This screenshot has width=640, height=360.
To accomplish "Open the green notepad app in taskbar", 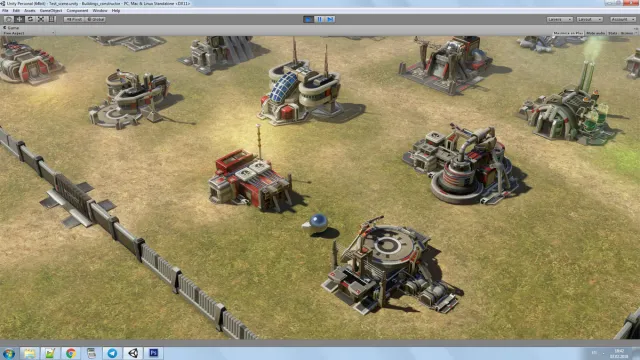I will pyautogui.click(x=50, y=353).
